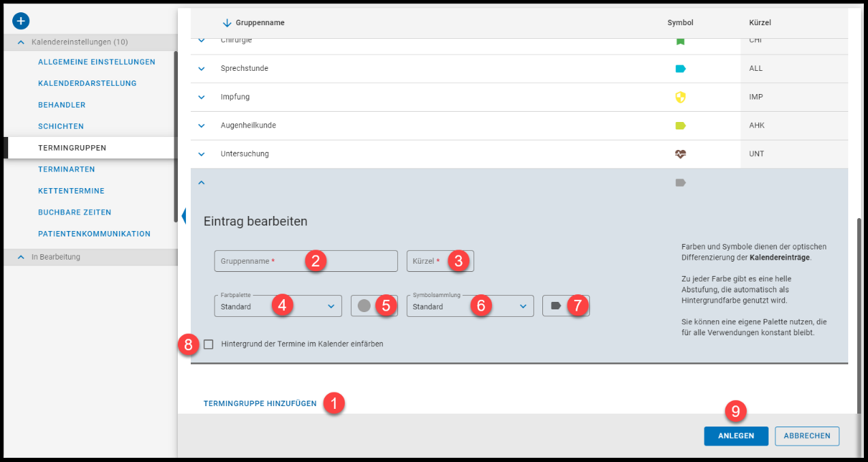Click the Impfung yellow shield symbol

(680, 97)
